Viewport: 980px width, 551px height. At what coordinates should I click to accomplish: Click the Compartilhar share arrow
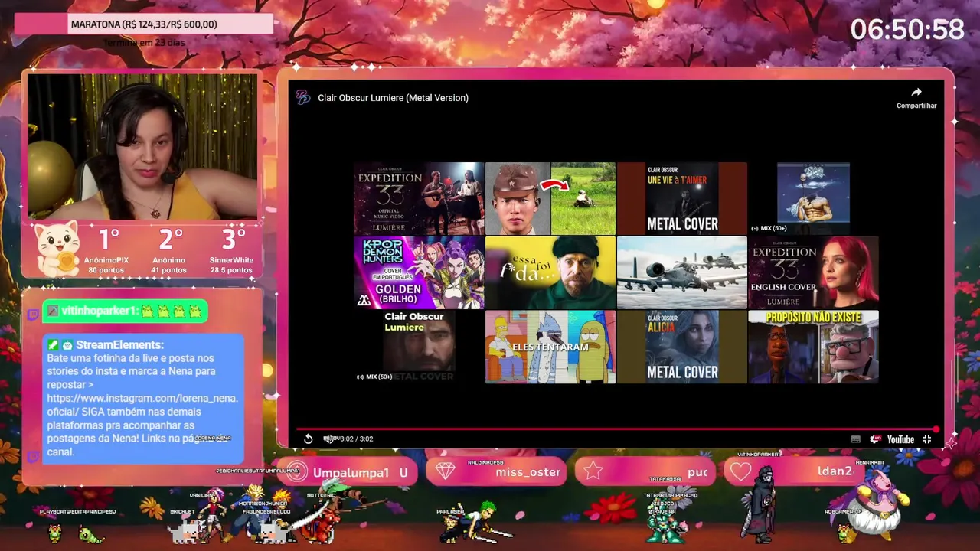tap(916, 93)
